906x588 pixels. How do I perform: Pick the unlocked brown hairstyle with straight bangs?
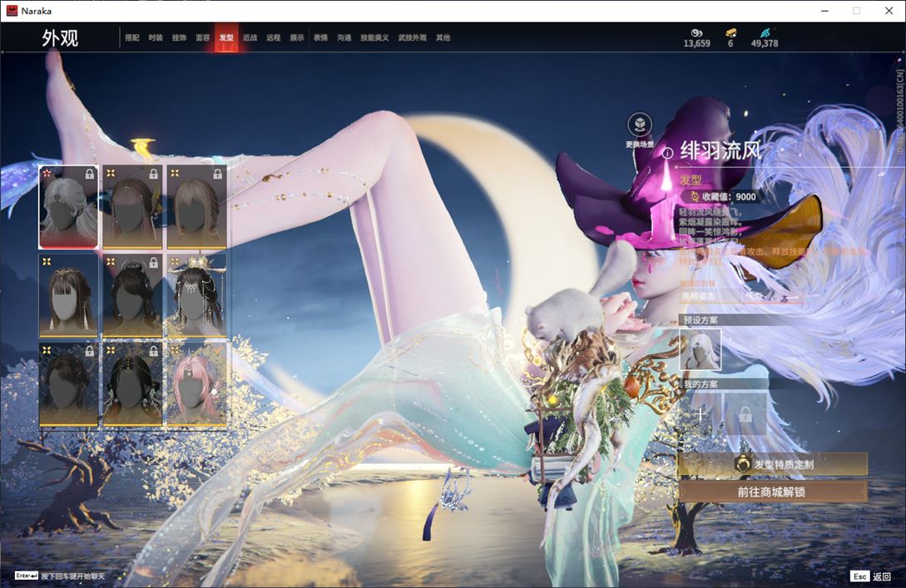coord(68,296)
